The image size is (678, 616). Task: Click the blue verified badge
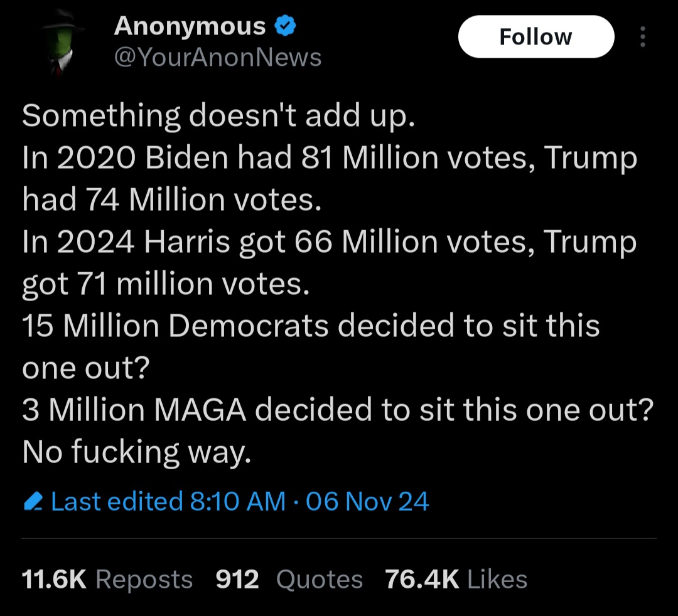point(284,26)
